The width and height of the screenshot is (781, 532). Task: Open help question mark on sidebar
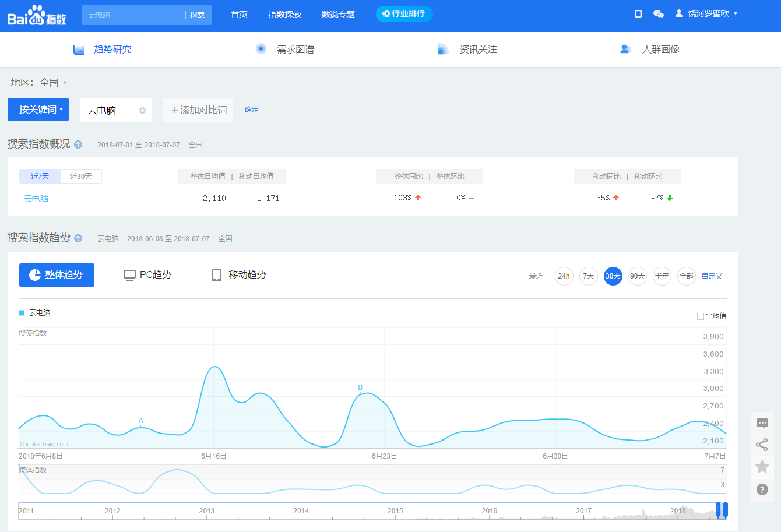tap(762, 489)
